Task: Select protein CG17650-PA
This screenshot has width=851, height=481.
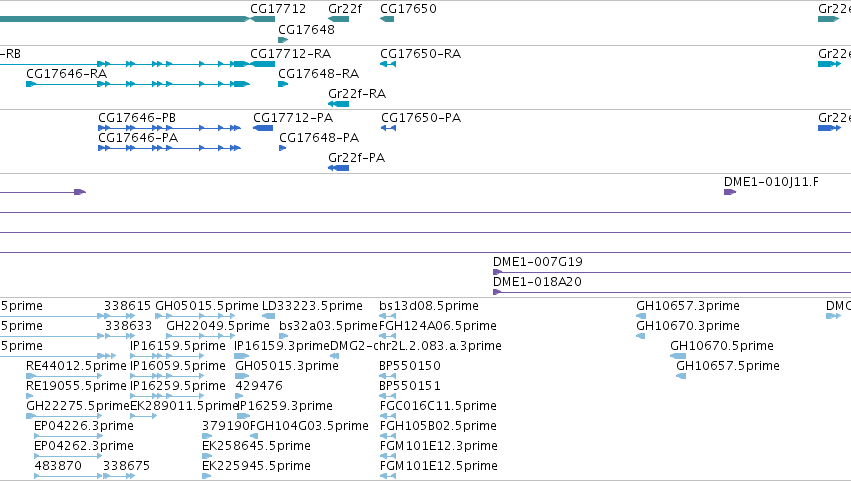Action: tap(421, 118)
